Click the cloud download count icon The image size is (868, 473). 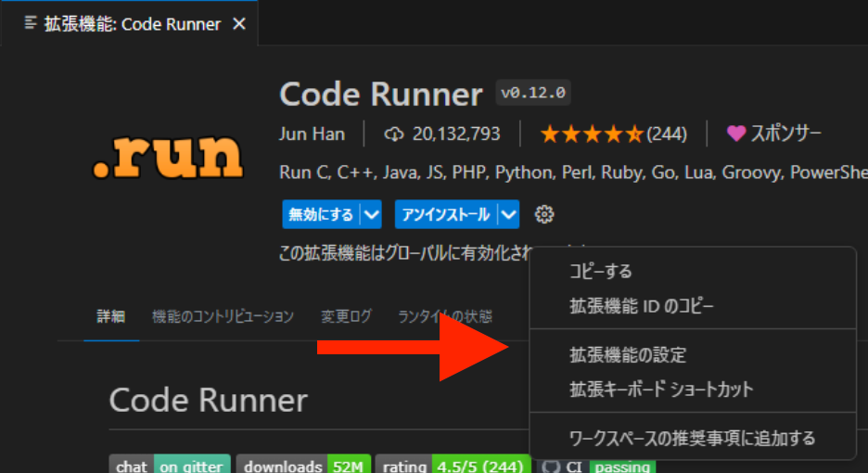point(394,134)
